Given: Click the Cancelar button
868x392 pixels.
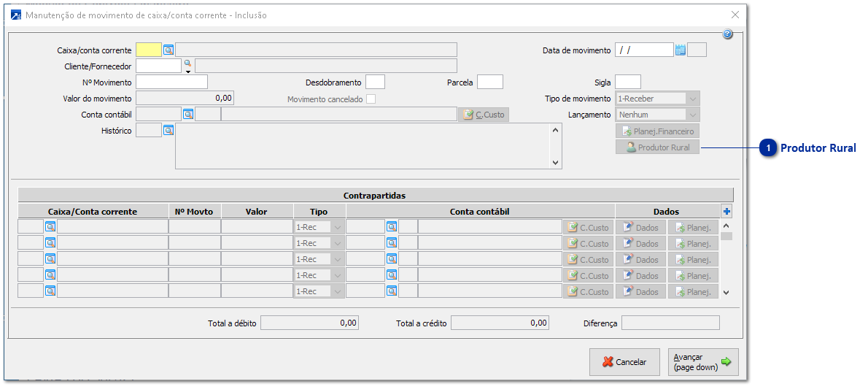Looking at the screenshot, I should point(624,362).
